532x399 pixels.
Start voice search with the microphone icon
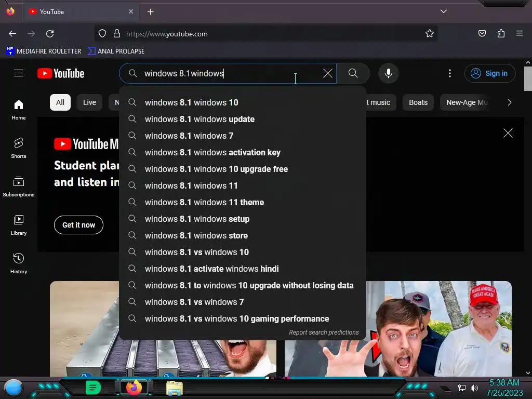coord(389,73)
